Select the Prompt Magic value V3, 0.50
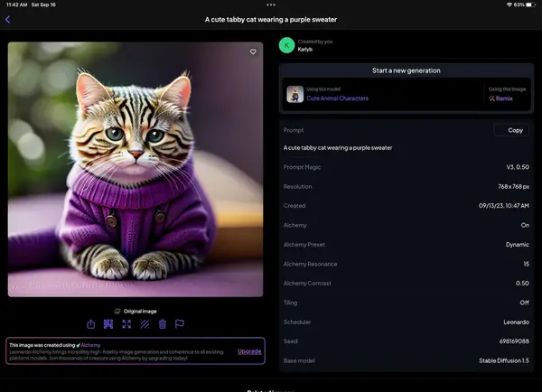Image resolution: width=542 pixels, height=392 pixels. pos(518,167)
